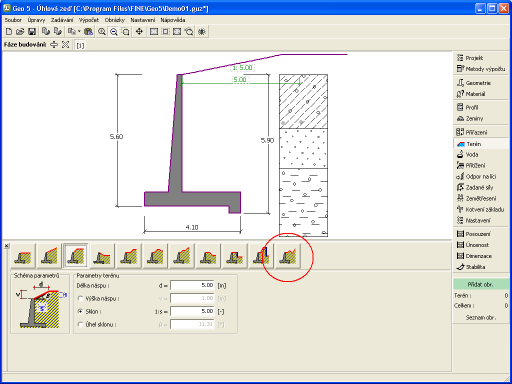Open the Soubor menu
Image resolution: width=512 pixels, height=384 pixels.
[x=13, y=20]
